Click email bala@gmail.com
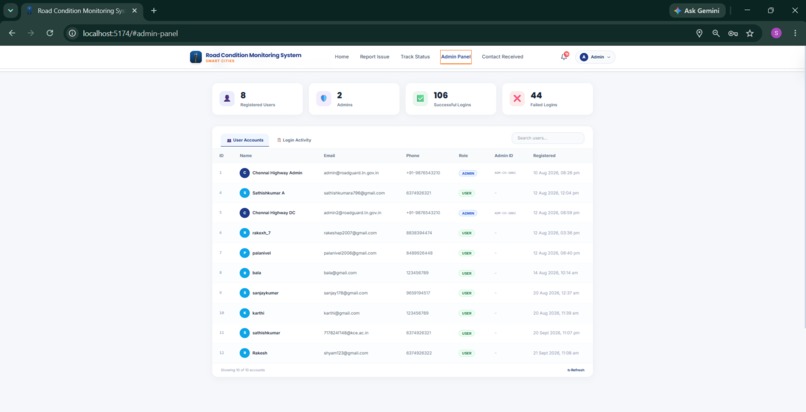The image size is (806, 412). [340, 273]
